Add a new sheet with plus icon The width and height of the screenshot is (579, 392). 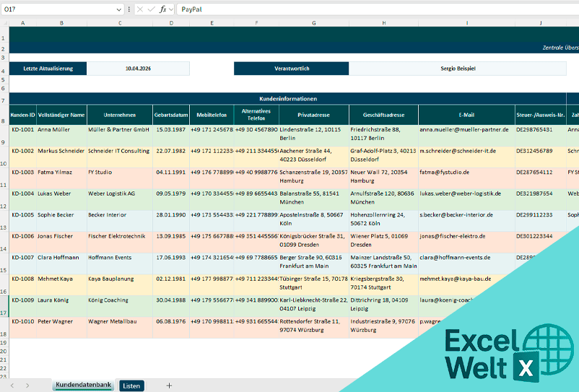tap(169, 386)
